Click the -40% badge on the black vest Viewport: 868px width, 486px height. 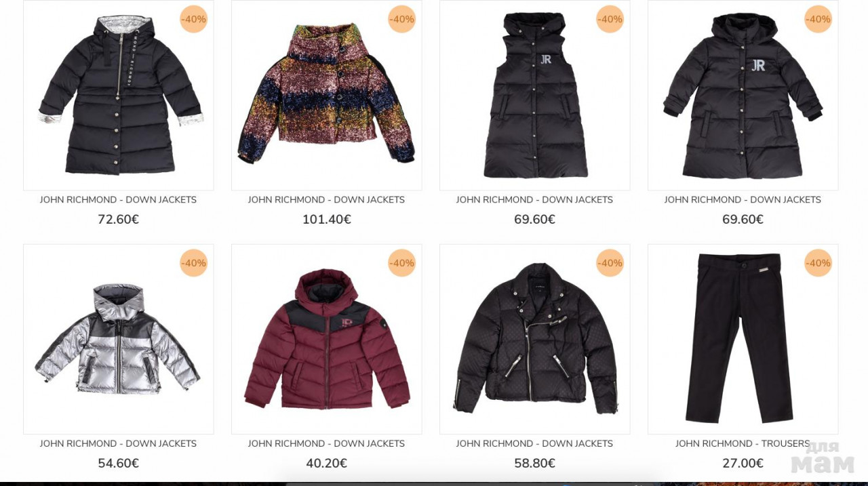point(610,19)
